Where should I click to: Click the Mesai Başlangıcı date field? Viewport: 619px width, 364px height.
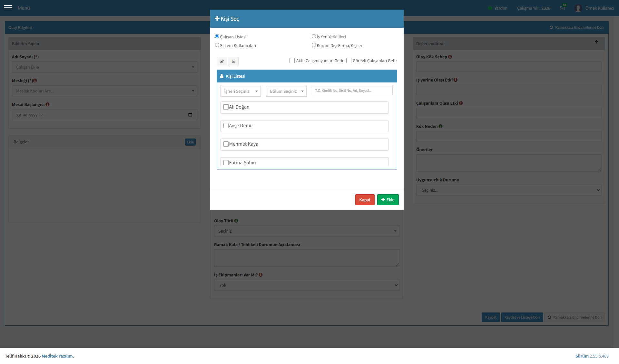104,115
